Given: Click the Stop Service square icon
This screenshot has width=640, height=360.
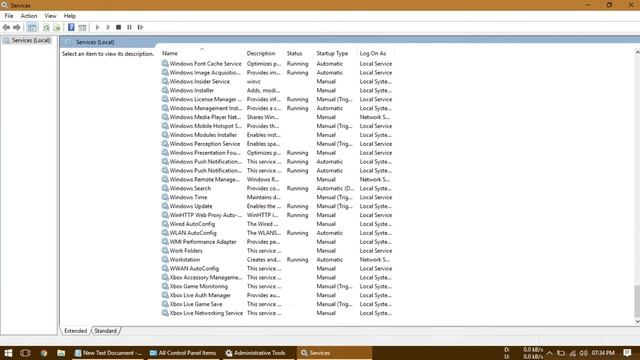Looking at the screenshot, I should click(x=118, y=27).
